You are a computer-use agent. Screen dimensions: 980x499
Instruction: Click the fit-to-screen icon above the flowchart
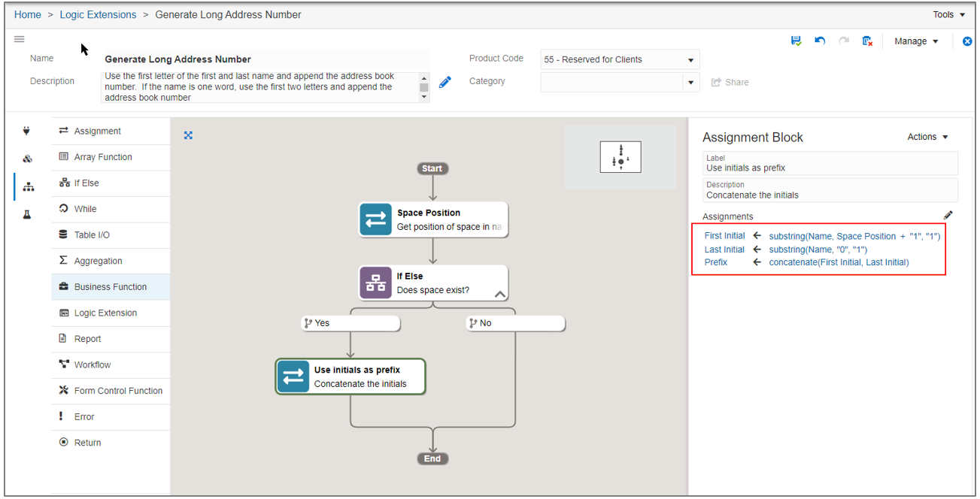tap(188, 135)
